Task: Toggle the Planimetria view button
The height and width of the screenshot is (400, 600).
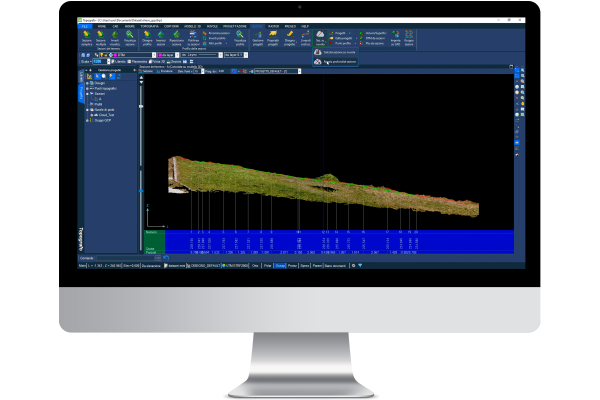Action: click(x=137, y=61)
